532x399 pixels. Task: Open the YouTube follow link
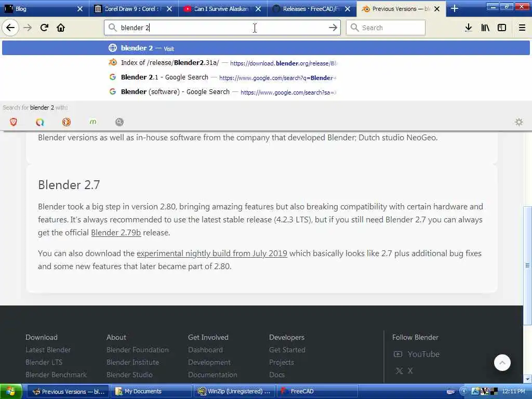[x=417, y=354]
